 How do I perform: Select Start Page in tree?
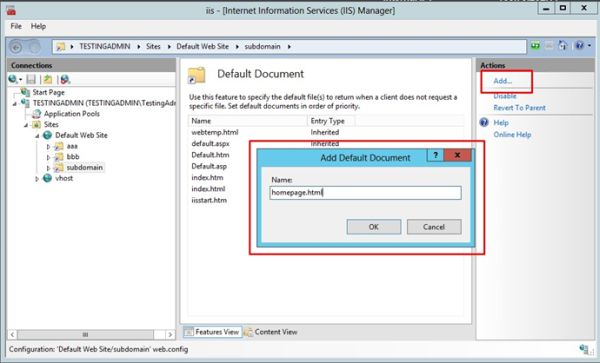pyautogui.click(x=48, y=92)
